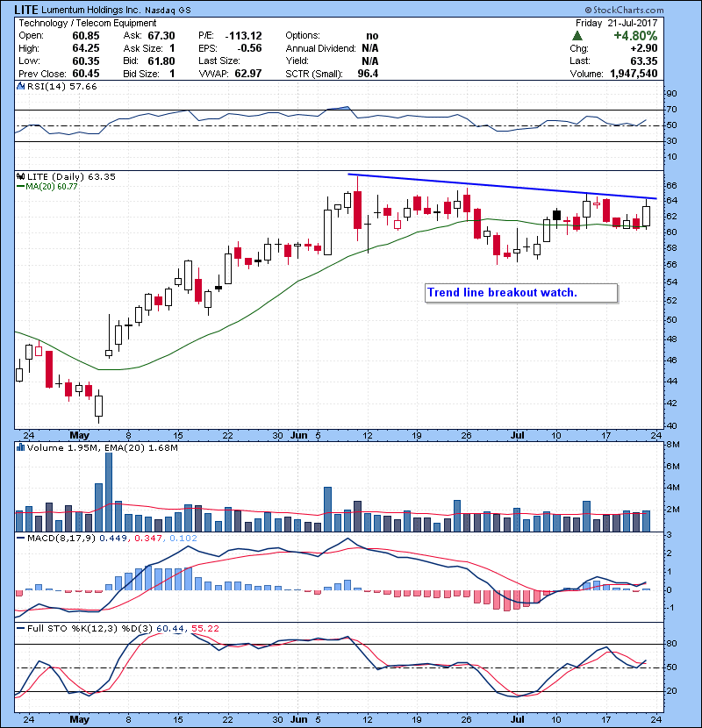Click the Volume figure 1,947,540
Image resolution: width=702 pixels, height=728 pixels.
[x=634, y=74]
